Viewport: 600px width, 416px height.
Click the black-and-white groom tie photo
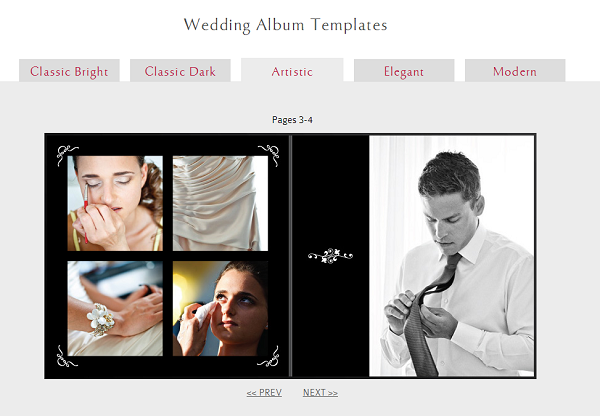pyautogui.click(x=452, y=256)
